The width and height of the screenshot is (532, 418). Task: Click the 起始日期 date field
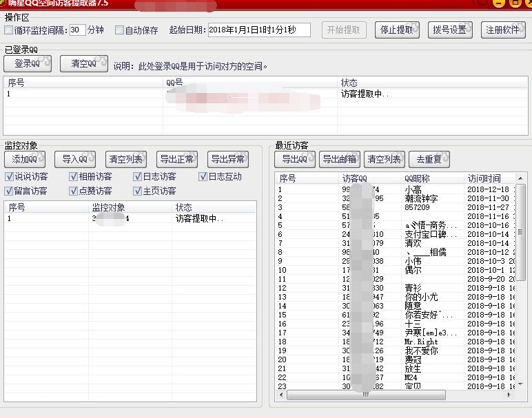pyautogui.click(x=259, y=30)
